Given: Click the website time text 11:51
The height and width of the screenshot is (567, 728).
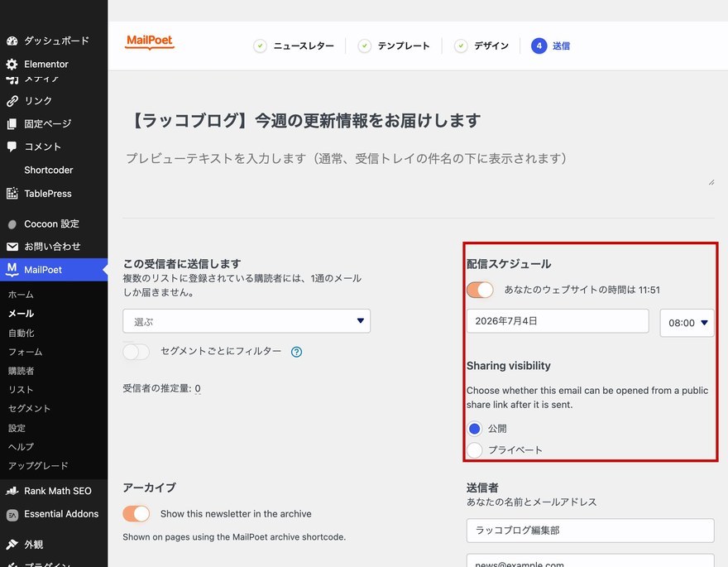Looking at the screenshot, I should pos(649,291).
